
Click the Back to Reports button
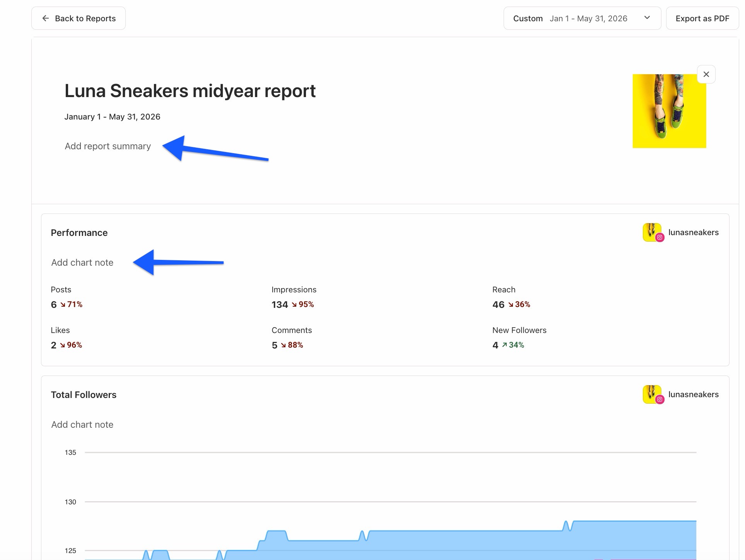coord(79,18)
